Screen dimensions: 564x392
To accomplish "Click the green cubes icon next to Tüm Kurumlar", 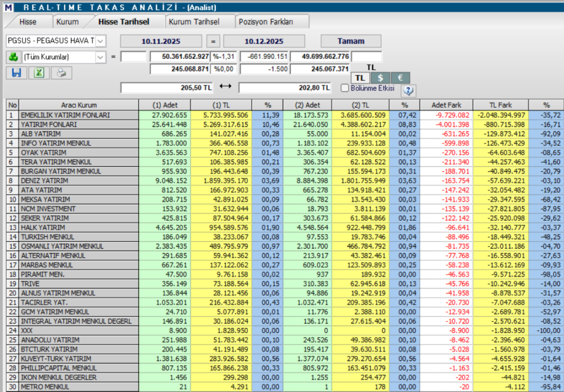I will point(13,57).
